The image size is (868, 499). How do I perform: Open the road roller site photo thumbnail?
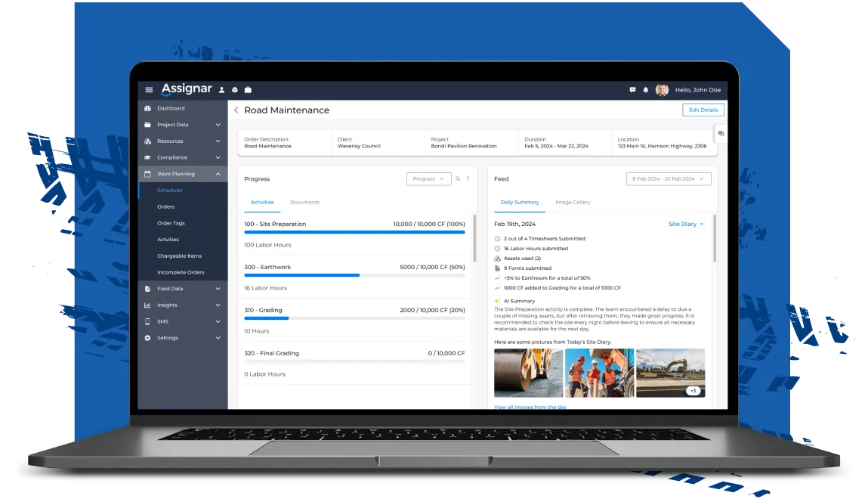pos(528,373)
